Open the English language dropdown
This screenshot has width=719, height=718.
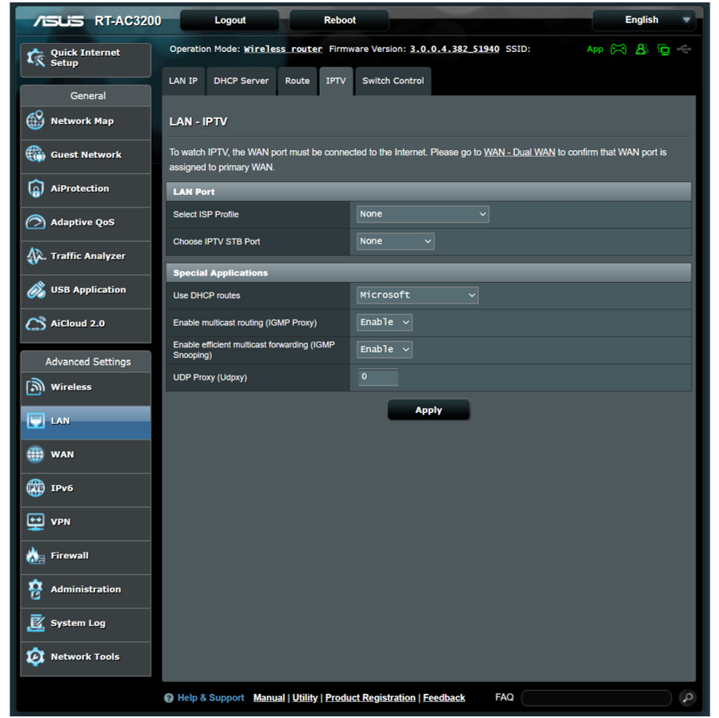[644, 20]
